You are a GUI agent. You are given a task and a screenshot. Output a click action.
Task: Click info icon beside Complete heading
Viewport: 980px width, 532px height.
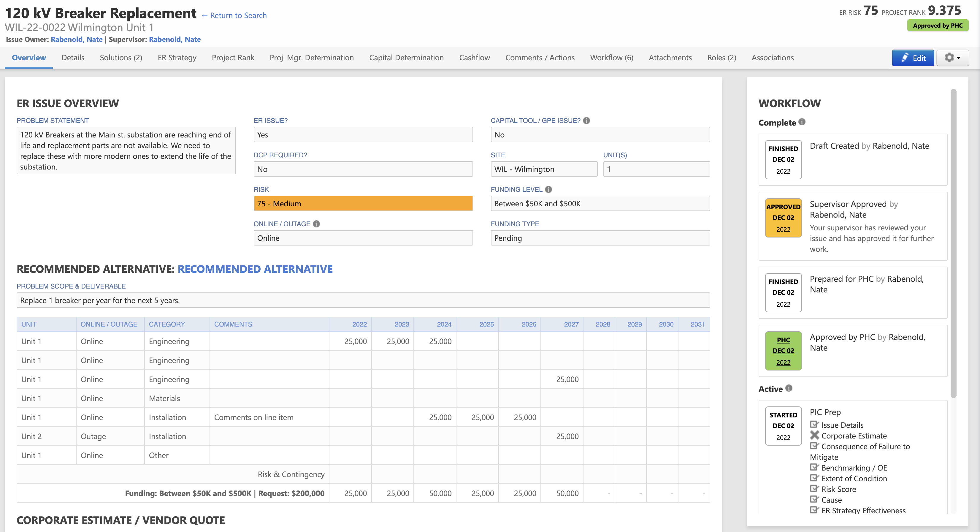pyautogui.click(x=802, y=122)
